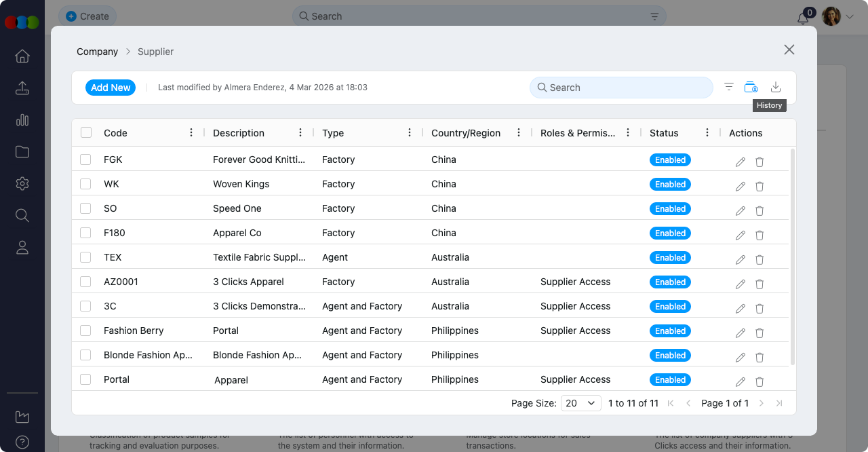The height and width of the screenshot is (452, 868).
Task: Open the filter options icon beside search
Action: [728, 87]
